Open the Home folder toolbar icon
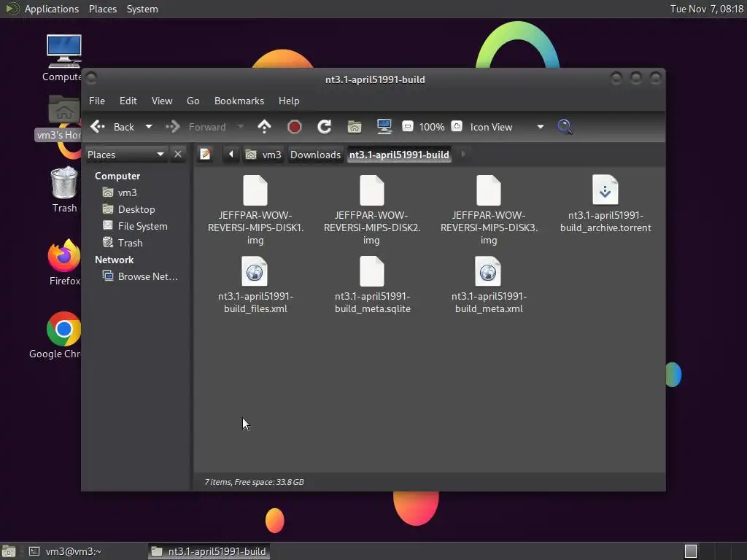The height and width of the screenshot is (560, 747). coord(355,127)
